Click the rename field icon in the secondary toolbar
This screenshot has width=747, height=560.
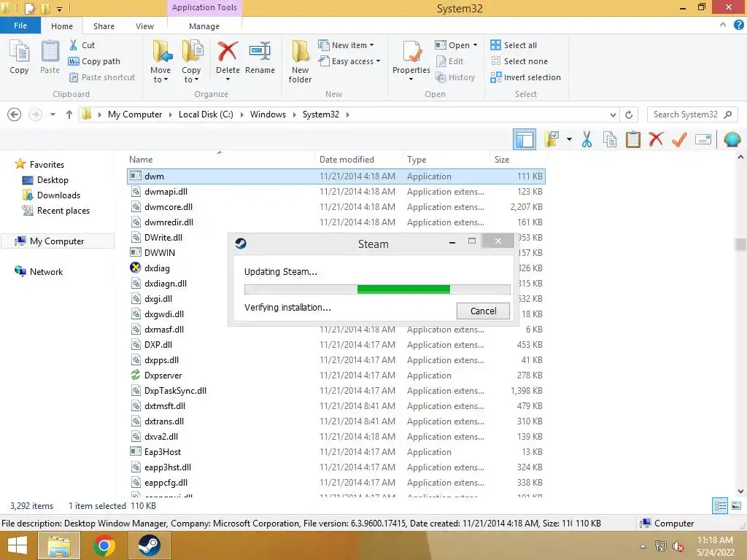[x=703, y=139]
